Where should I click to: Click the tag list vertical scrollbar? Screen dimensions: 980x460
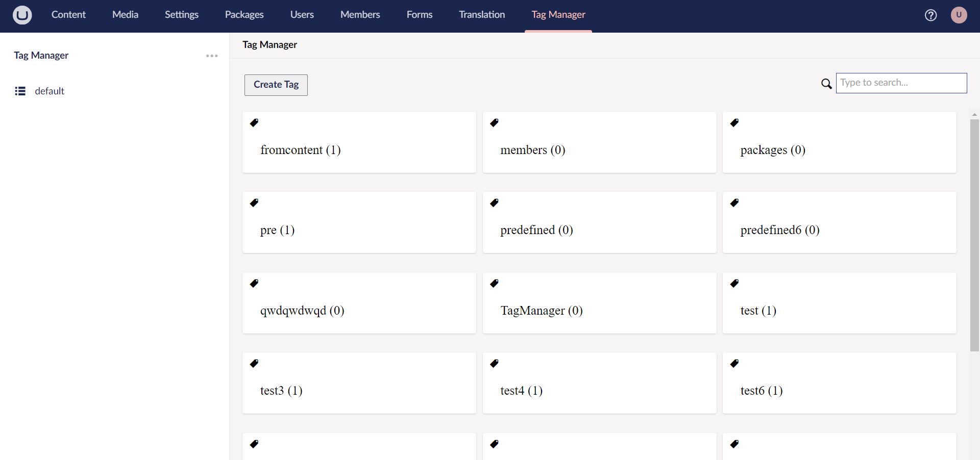[x=974, y=235]
